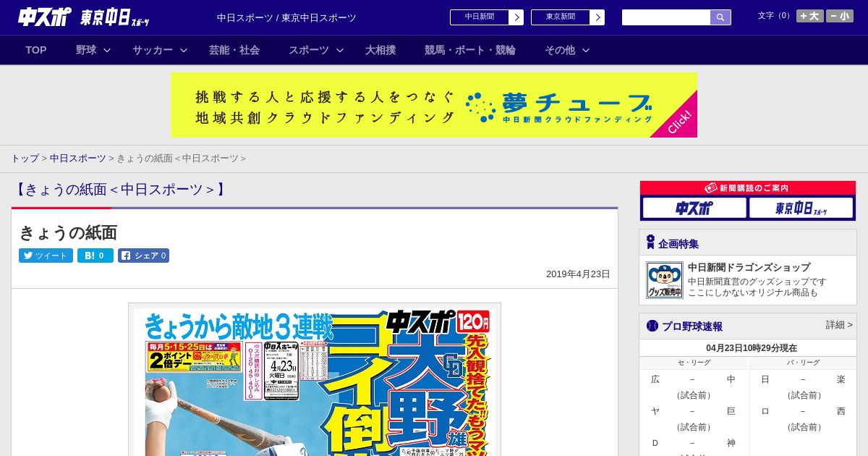Viewport: 868px width, 456px height.
Task: Go to TOP menu item
Action: pyautogui.click(x=36, y=50)
